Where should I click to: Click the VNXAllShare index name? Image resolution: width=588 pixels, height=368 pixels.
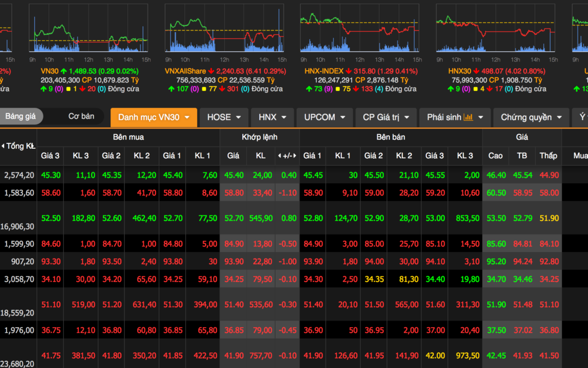point(187,71)
